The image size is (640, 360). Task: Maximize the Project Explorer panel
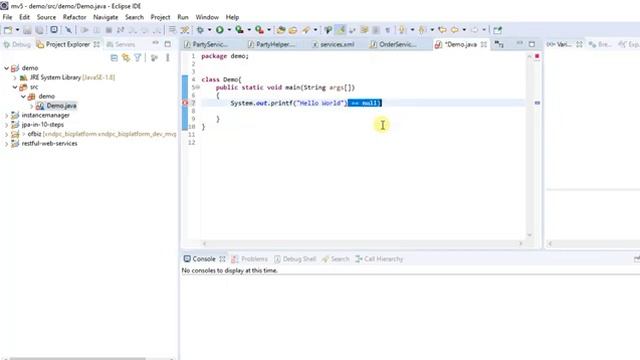point(167,44)
